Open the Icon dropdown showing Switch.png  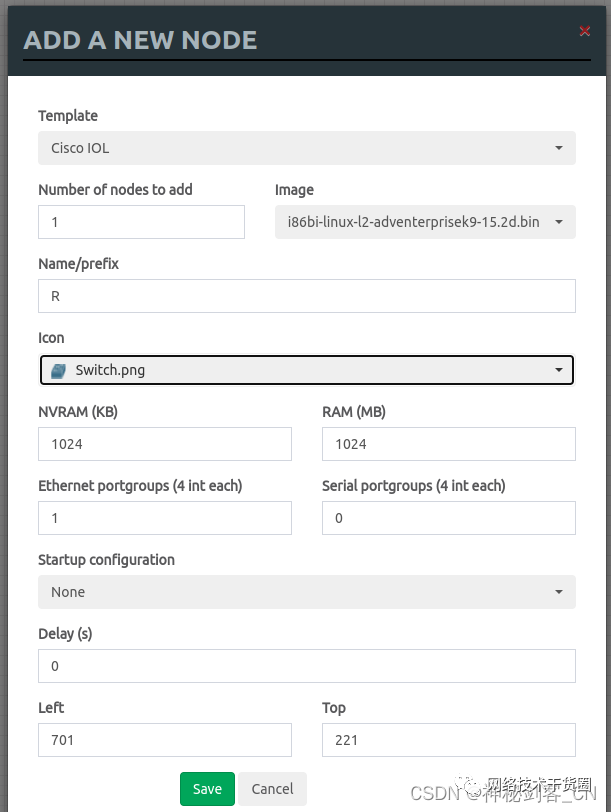306,370
